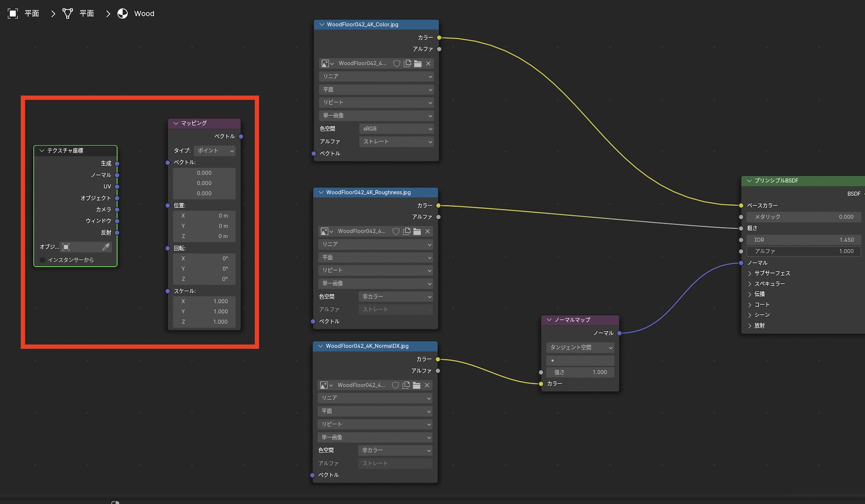
Task: Open the image browse dropdown on the Roughness texture
Action: pyautogui.click(x=327, y=232)
